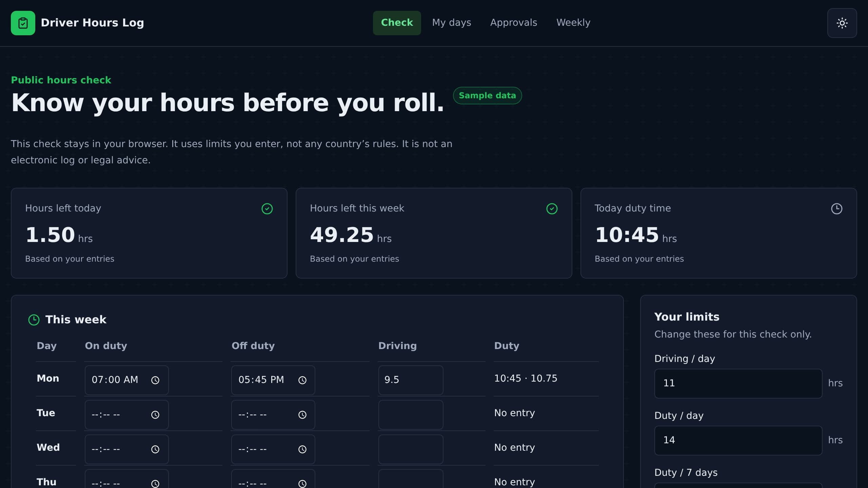Click clock icon on Today duty time card
Viewport: 868px width, 488px height.
tap(837, 209)
